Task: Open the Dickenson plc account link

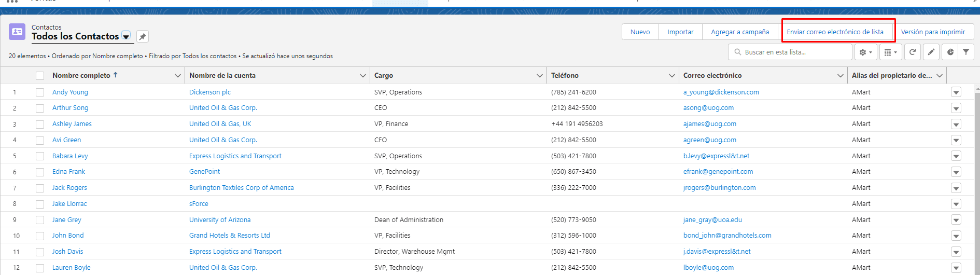Action: point(209,92)
